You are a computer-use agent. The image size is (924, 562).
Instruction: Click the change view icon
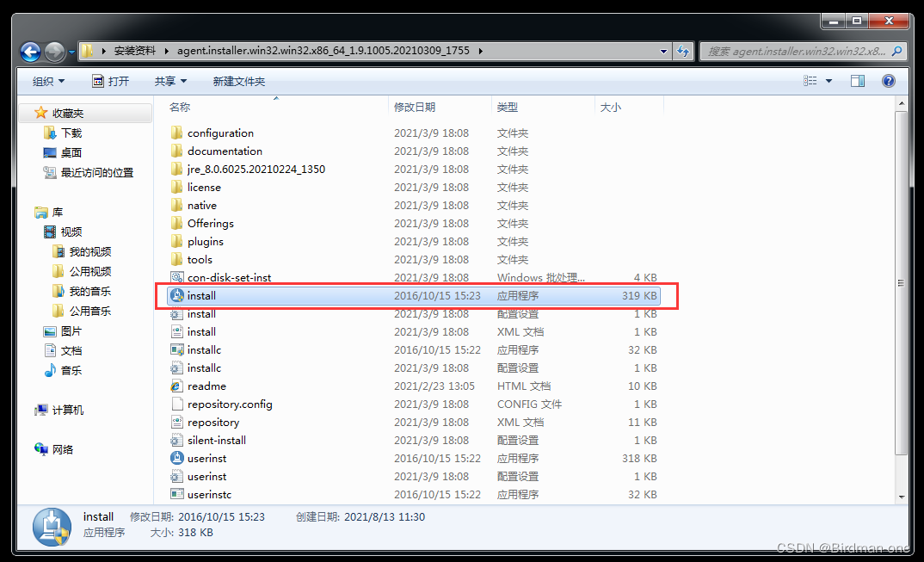click(x=810, y=81)
